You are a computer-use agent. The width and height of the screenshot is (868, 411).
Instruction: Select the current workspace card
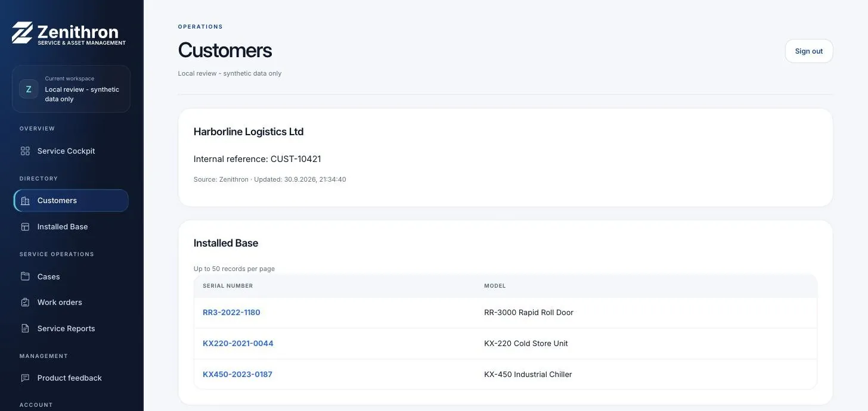point(71,89)
